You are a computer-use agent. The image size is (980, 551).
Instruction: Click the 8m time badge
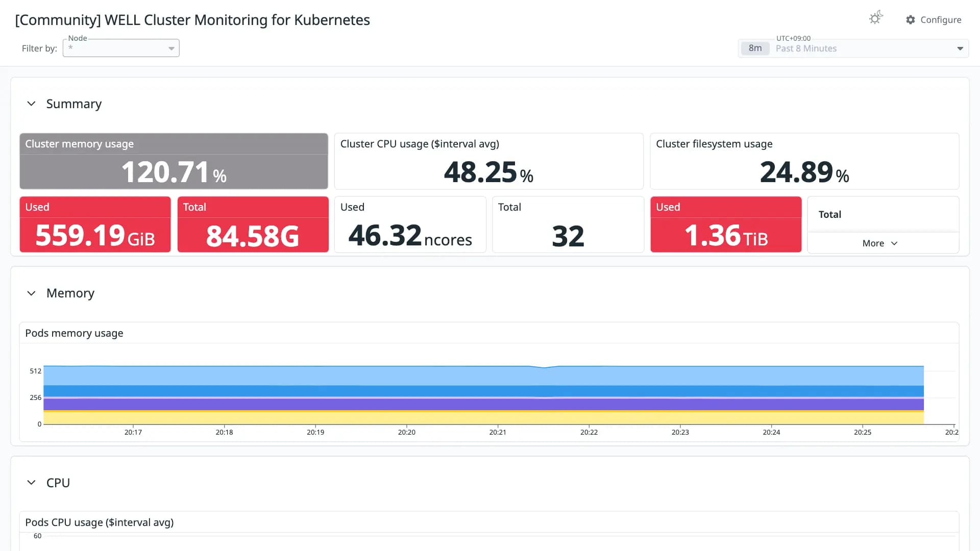click(755, 48)
